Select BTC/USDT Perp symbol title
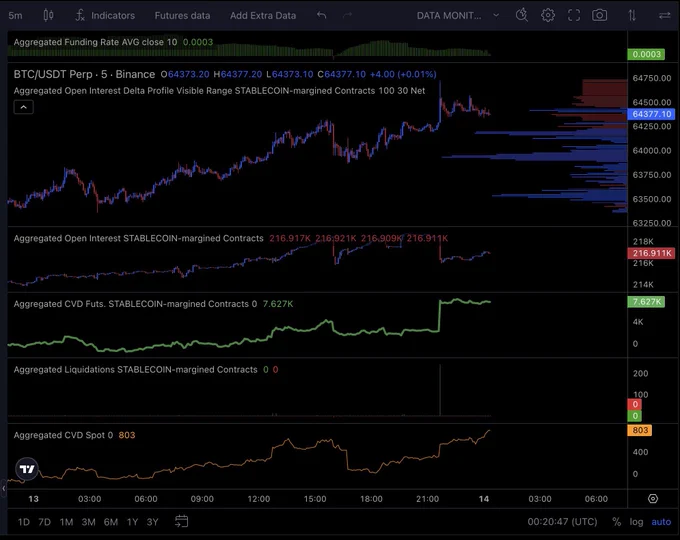This screenshot has width=680, height=540. pos(84,74)
